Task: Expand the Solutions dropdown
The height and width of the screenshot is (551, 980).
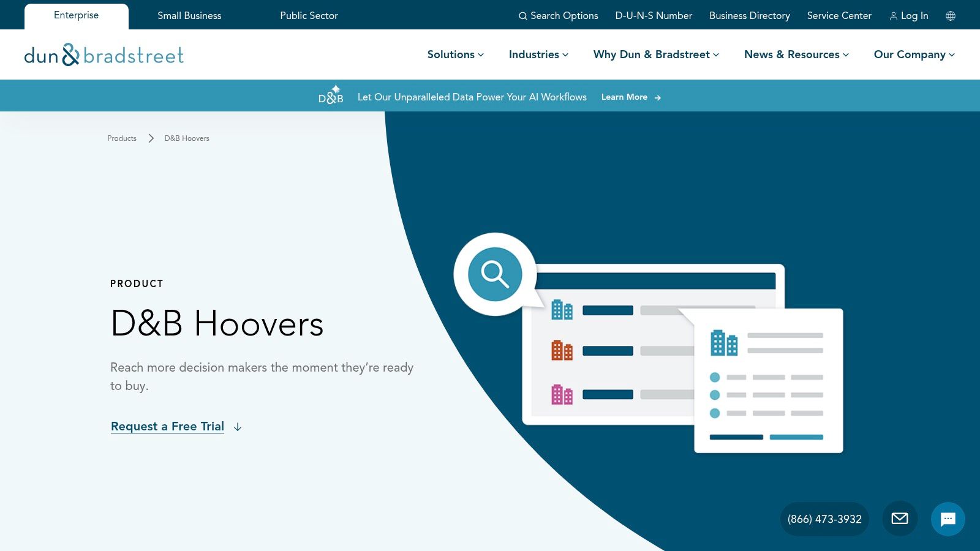Action: click(454, 54)
